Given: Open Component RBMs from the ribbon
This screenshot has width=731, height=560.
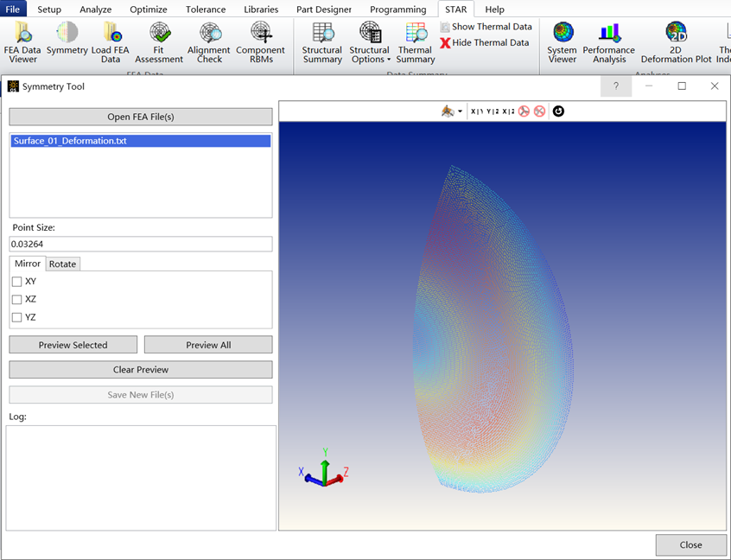Looking at the screenshot, I should tap(260, 42).
